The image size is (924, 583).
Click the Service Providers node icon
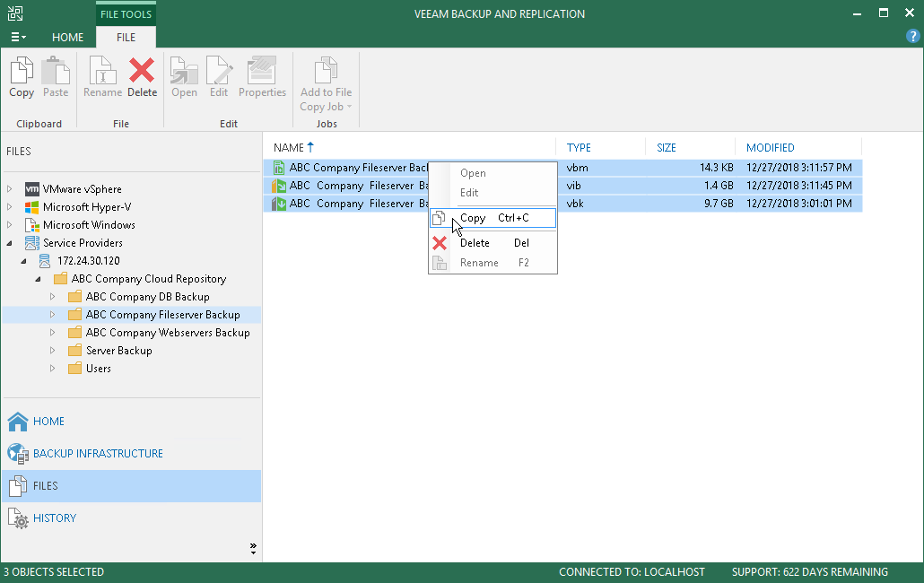(31, 243)
